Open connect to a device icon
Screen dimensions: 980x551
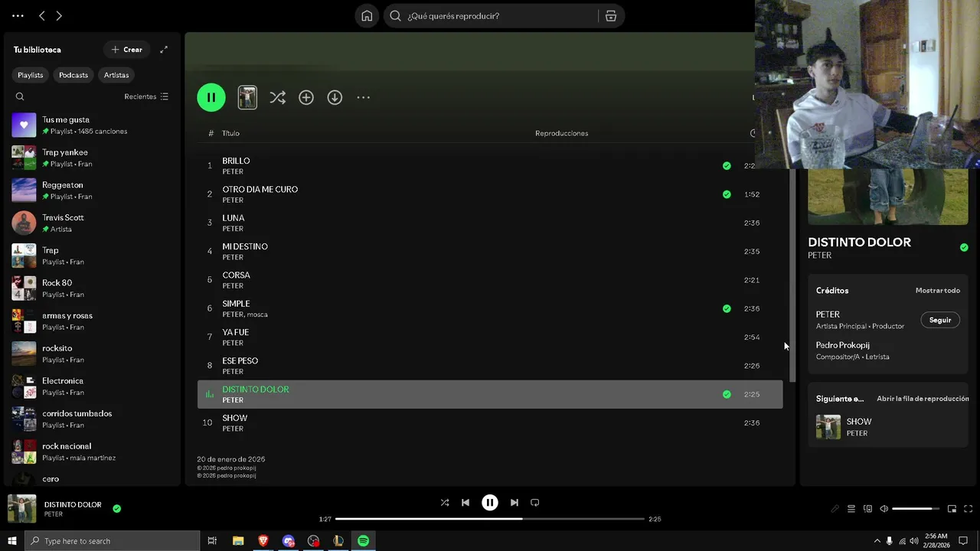(867, 509)
